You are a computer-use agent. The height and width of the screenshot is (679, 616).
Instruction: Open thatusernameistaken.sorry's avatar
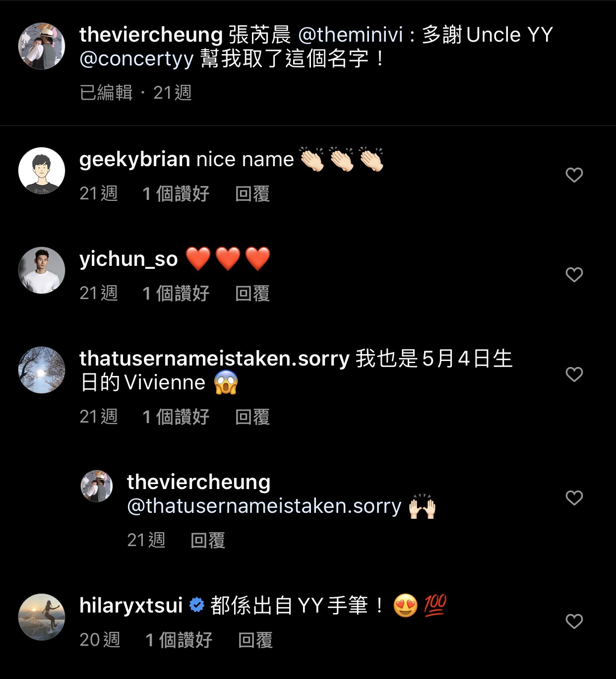pos(42,370)
